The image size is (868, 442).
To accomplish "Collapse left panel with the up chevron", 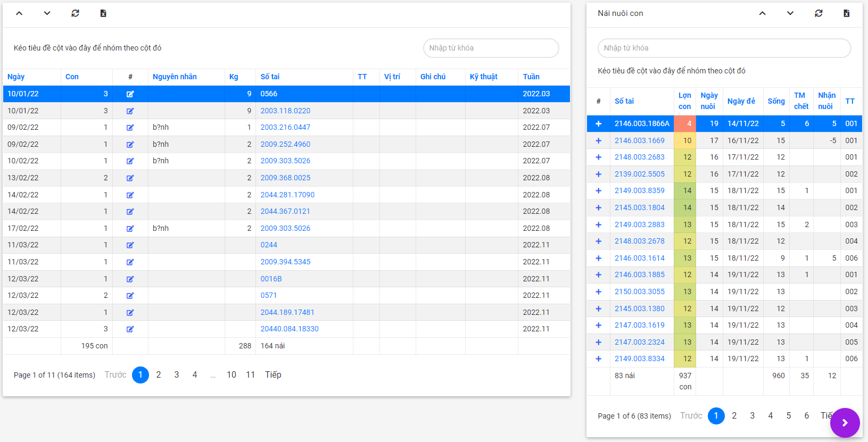I will tap(19, 13).
